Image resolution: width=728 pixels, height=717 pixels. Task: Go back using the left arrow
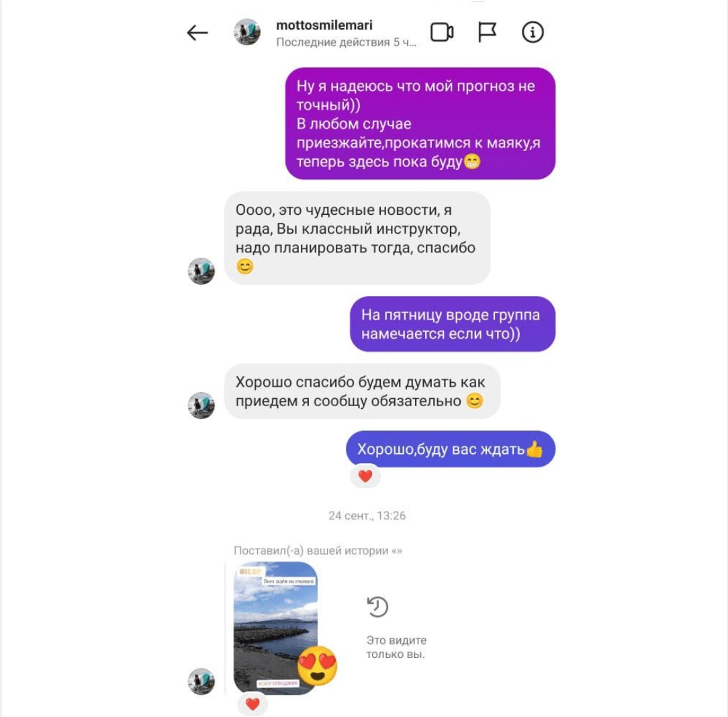pyautogui.click(x=197, y=33)
